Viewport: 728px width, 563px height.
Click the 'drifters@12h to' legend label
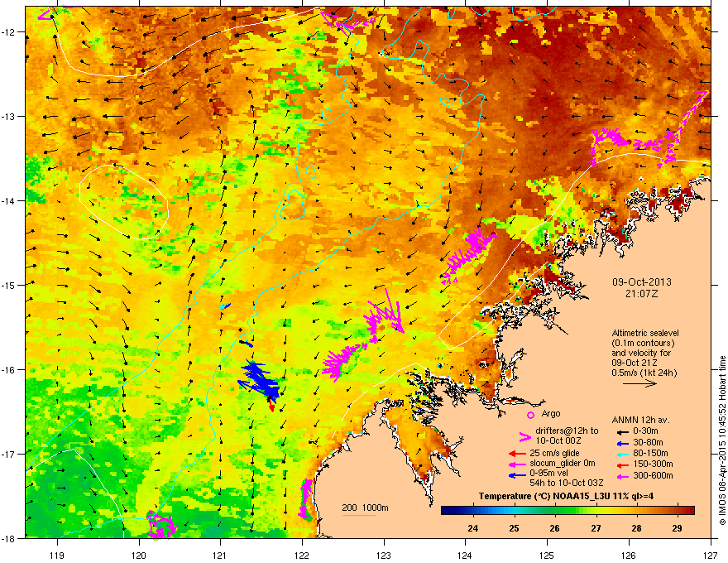(x=567, y=431)
